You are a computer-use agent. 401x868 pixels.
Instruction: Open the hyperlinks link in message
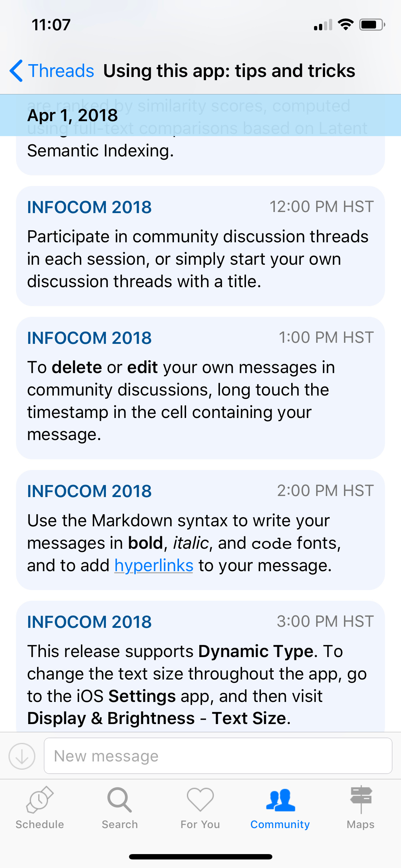click(x=154, y=565)
